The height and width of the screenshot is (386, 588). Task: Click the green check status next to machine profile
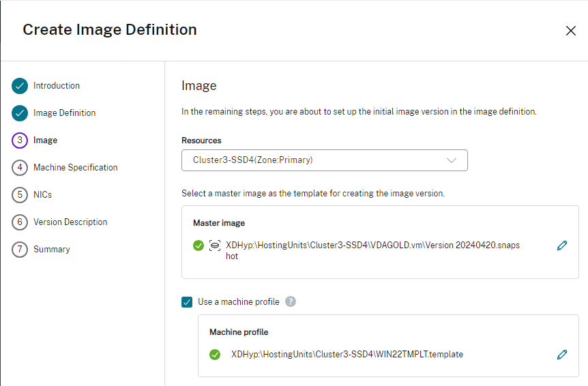click(x=215, y=354)
